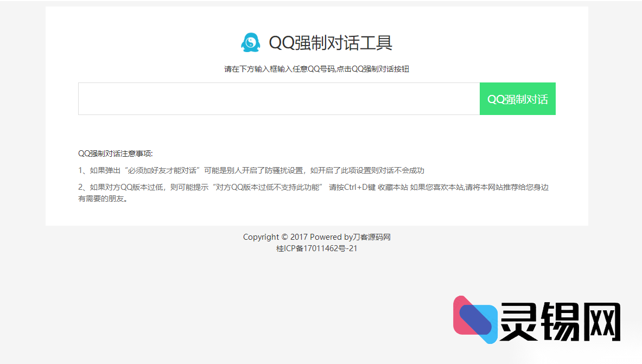Click the instruction text above the input box

point(317,69)
